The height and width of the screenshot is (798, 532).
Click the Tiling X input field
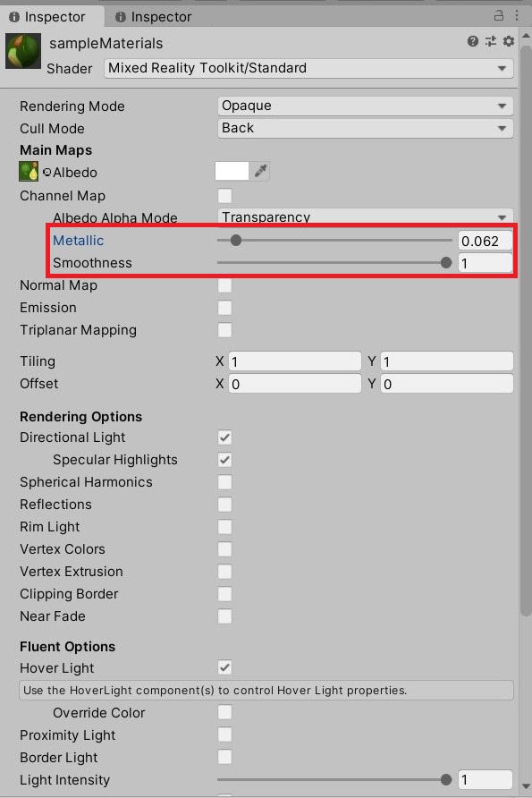tap(294, 361)
